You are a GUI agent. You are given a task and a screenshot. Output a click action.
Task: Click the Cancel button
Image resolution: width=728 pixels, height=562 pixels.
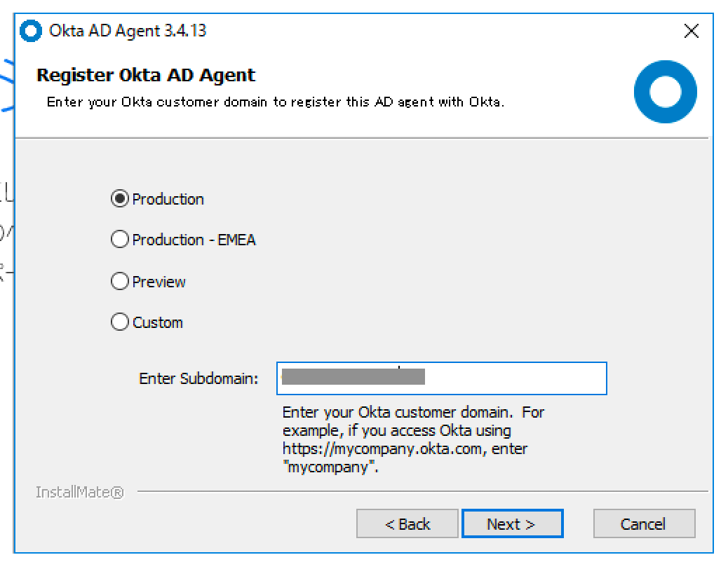click(644, 523)
